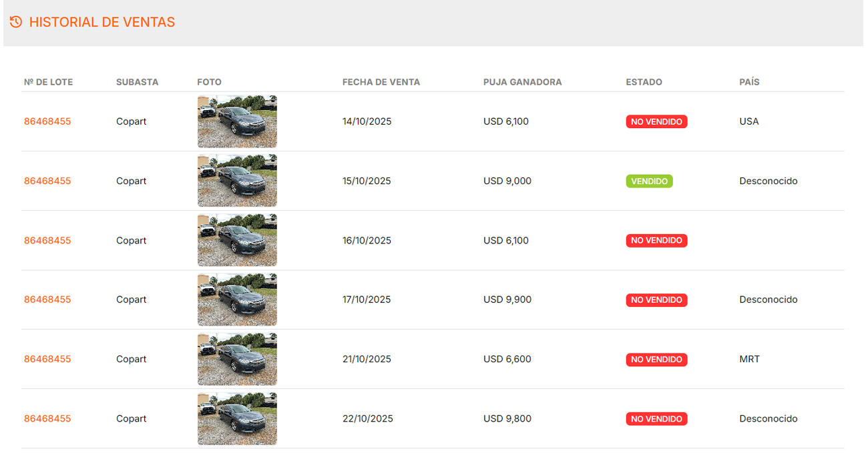View car photo in the 15/10/2025 row
The image size is (868, 467).
237,181
